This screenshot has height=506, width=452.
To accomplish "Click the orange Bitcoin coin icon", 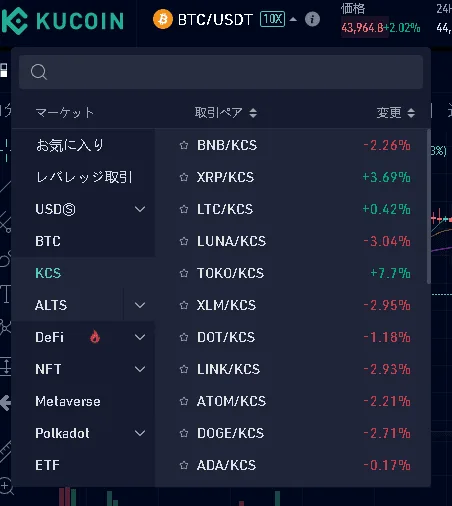I will (x=163, y=19).
